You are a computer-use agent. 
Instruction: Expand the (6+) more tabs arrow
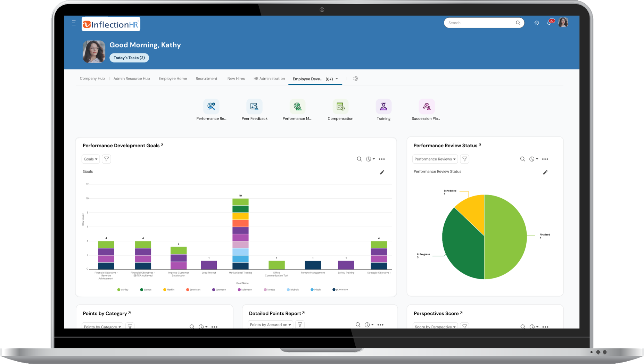click(337, 79)
